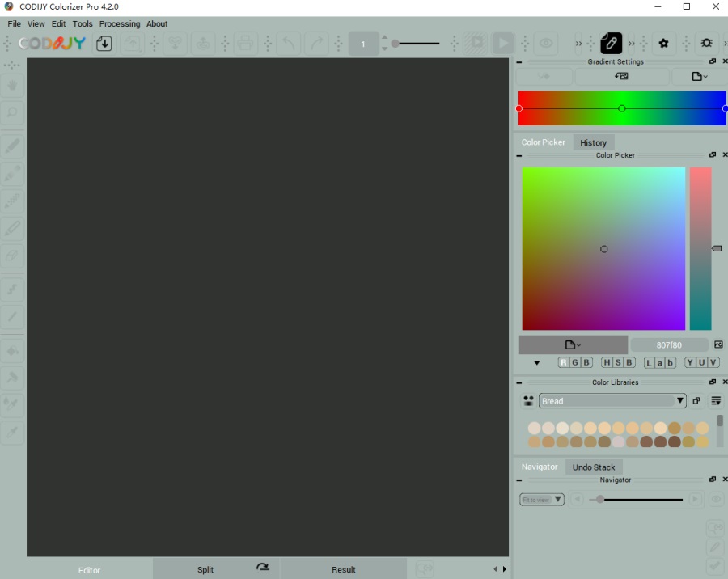The height and width of the screenshot is (579, 728).
Task: Click the brush size slider handle
Action: [395, 44]
